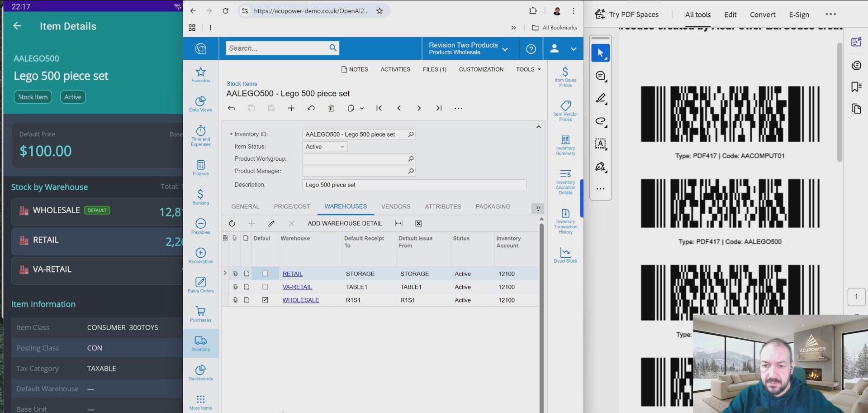Select the arrow selection tool in the PDF toolbar
This screenshot has width=868, height=413.
click(x=600, y=53)
